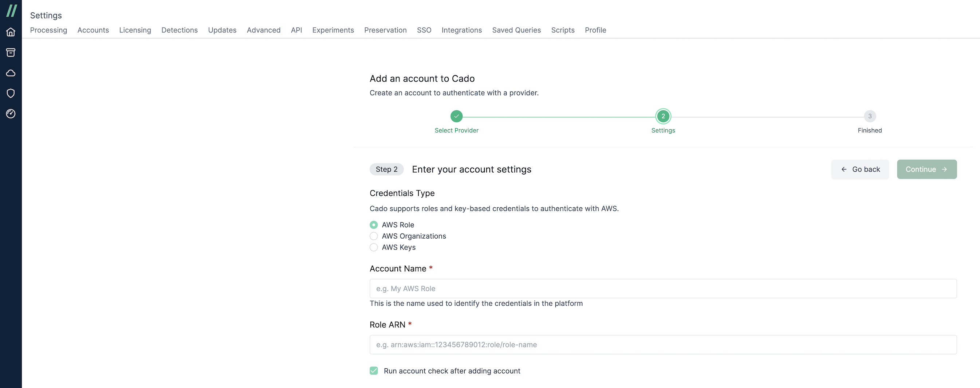This screenshot has height=388, width=980.
Task: Switch to the API tab
Action: coord(296,30)
